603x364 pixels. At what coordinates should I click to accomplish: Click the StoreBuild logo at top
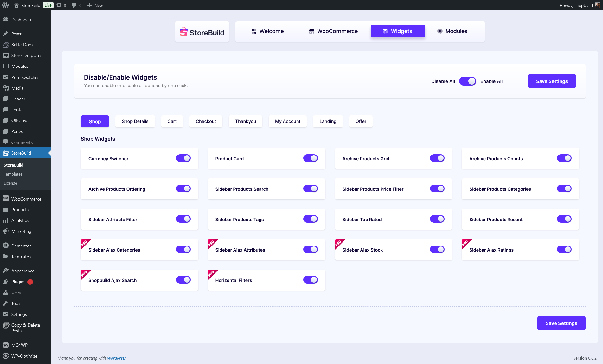202,32
